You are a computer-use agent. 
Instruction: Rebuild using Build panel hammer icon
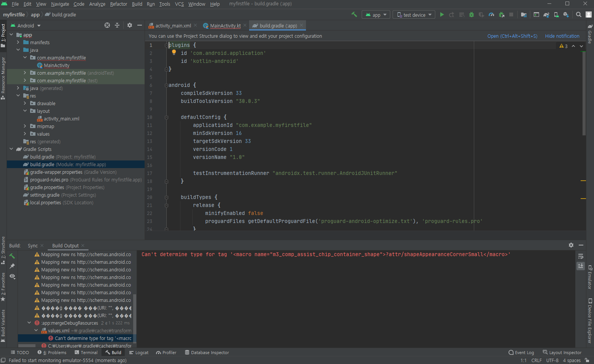click(12, 256)
